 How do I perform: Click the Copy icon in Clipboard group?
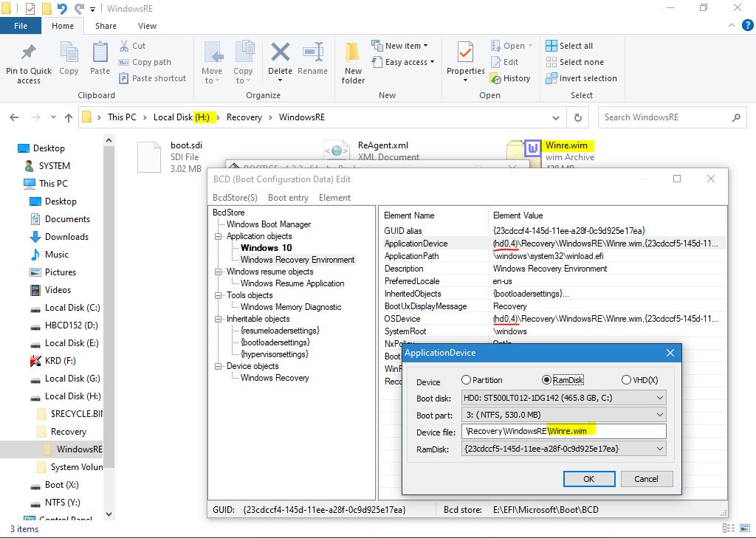click(69, 55)
